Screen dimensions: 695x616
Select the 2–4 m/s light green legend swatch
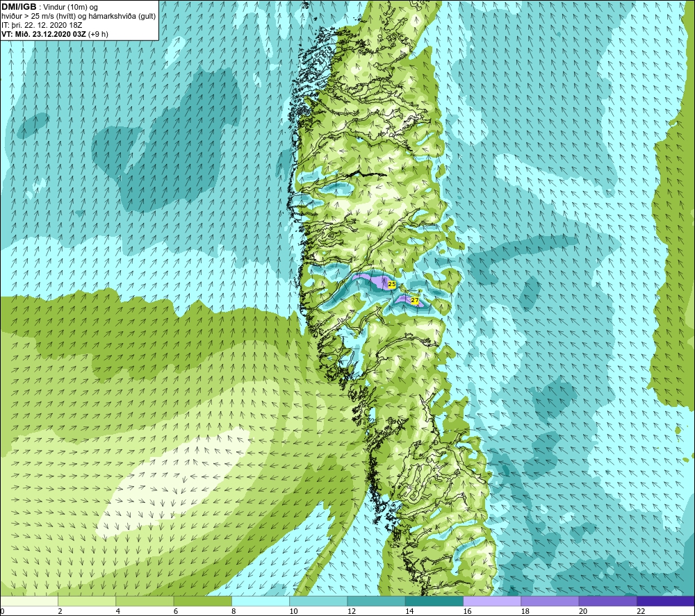point(87,601)
